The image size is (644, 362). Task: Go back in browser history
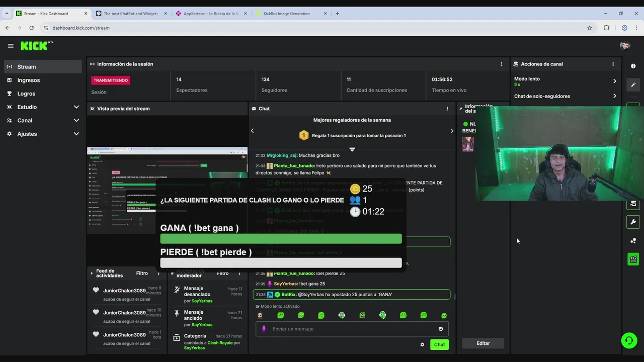tap(7, 28)
